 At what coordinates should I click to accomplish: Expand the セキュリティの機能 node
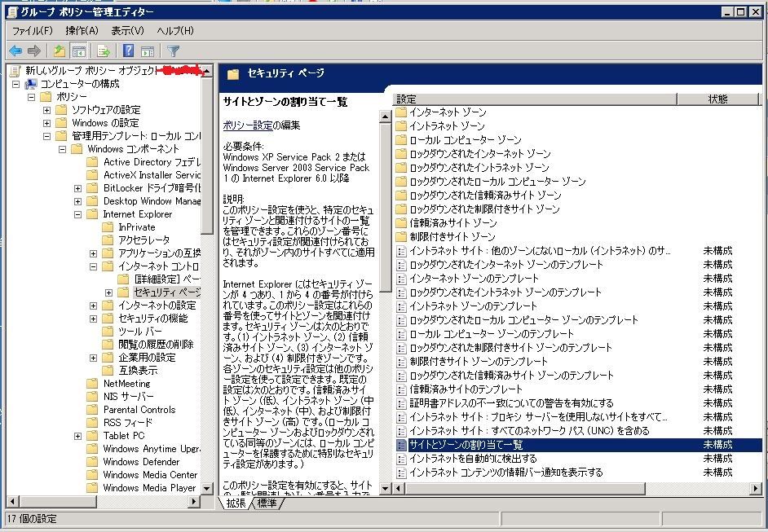(x=94, y=319)
